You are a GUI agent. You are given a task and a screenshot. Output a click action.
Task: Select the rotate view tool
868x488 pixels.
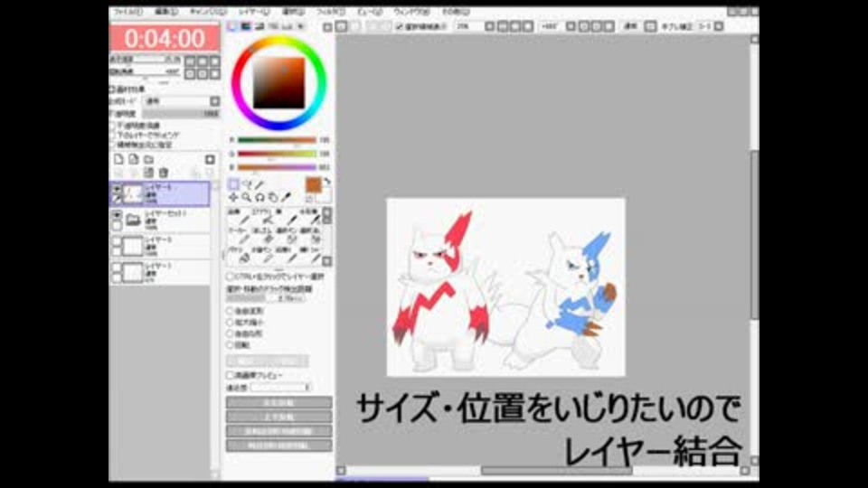click(259, 197)
